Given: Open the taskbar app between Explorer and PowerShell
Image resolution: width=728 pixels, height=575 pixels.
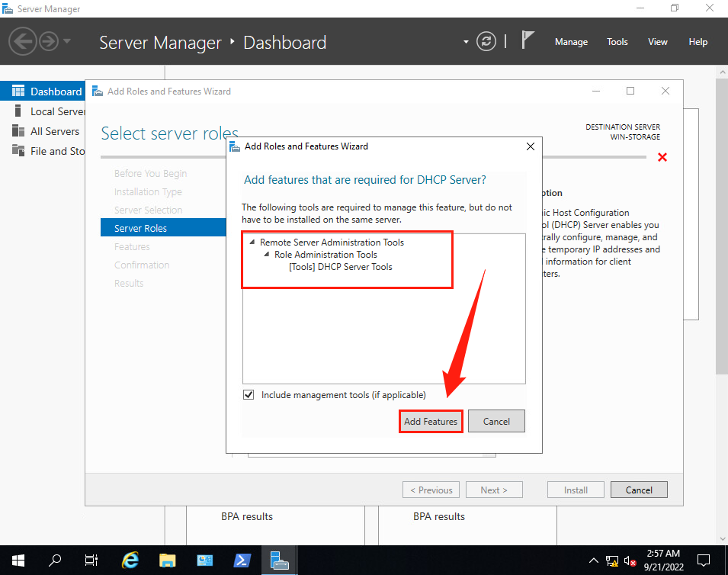Looking at the screenshot, I should (205, 561).
